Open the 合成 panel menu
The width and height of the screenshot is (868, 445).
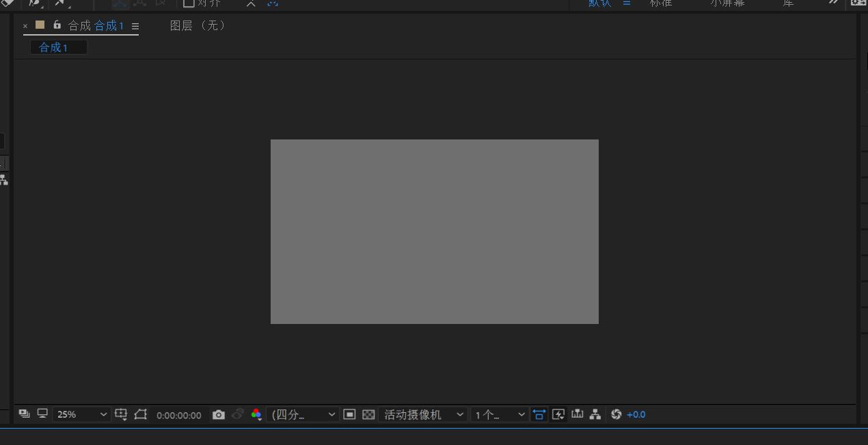tap(135, 25)
